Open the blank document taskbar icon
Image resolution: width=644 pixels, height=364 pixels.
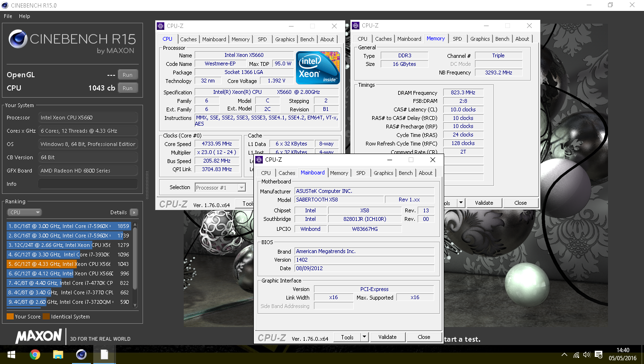104,355
